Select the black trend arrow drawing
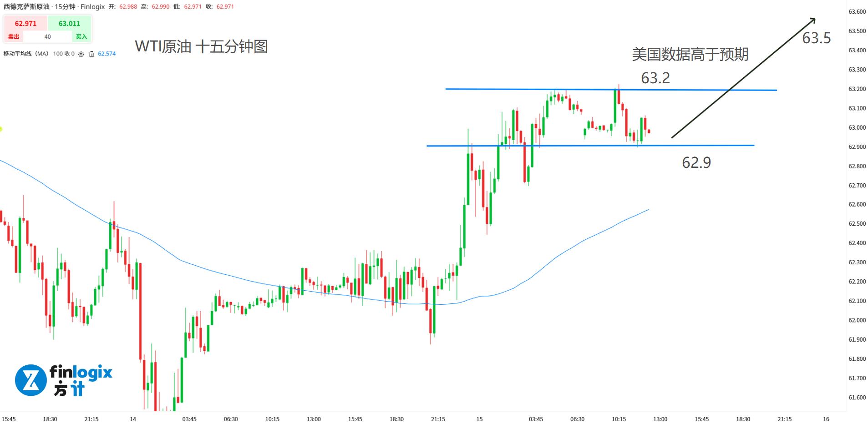The width and height of the screenshot is (868, 424). click(x=743, y=78)
